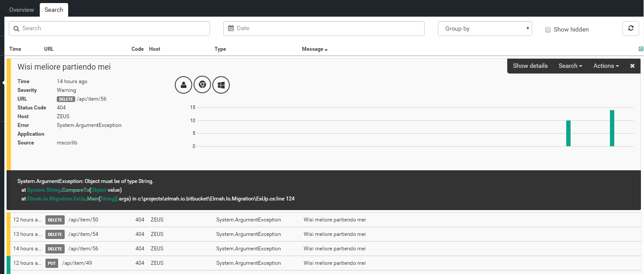Close the expanded log details panel
The width and height of the screenshot is (644, 274).
(632, 66)
